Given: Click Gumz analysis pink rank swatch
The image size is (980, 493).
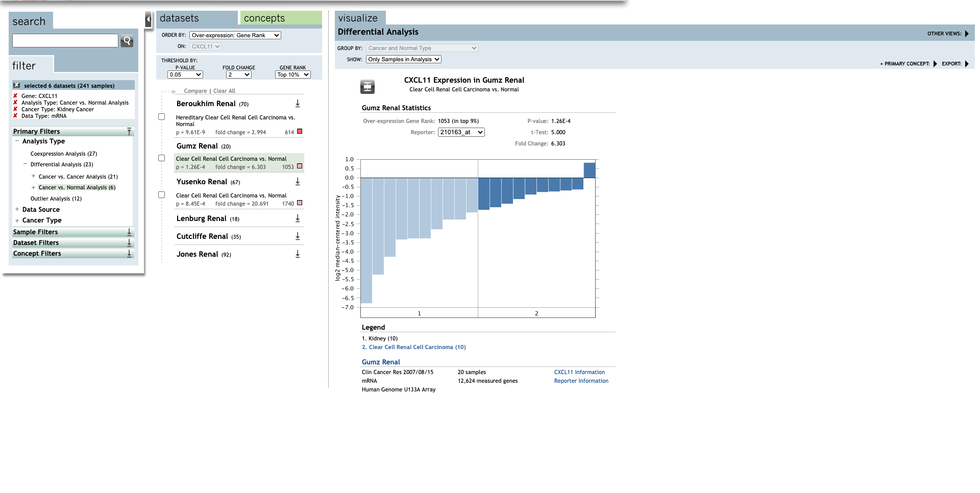Looking at the screenshot, I should click(300, 166).
